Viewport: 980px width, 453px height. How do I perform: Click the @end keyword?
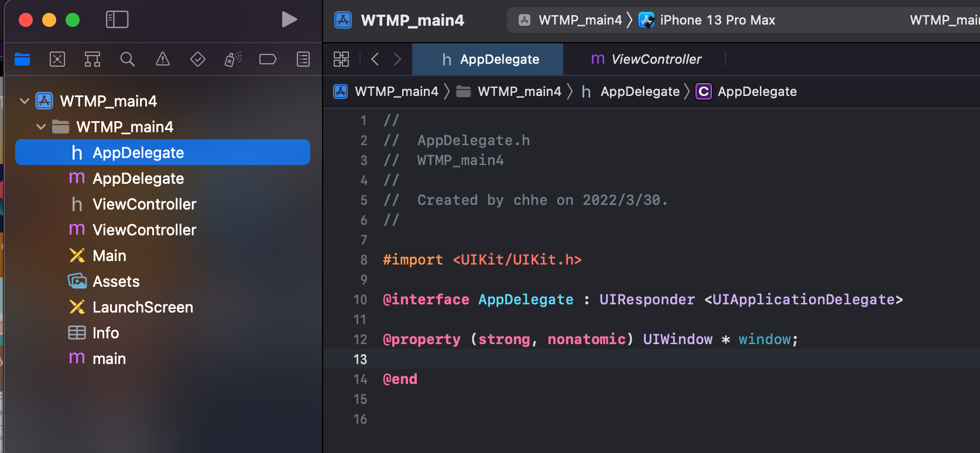tap(400, 379)
